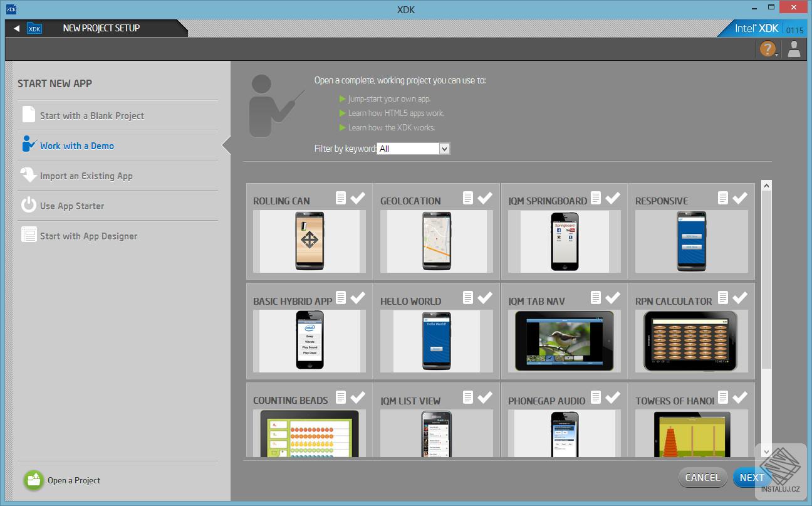
Task: Click the demo list scroll up arrow
Action: [767, 186]
